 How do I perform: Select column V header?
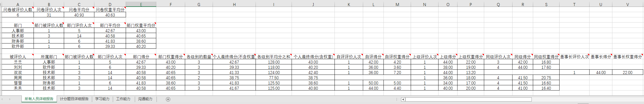[x=627, y=4]
